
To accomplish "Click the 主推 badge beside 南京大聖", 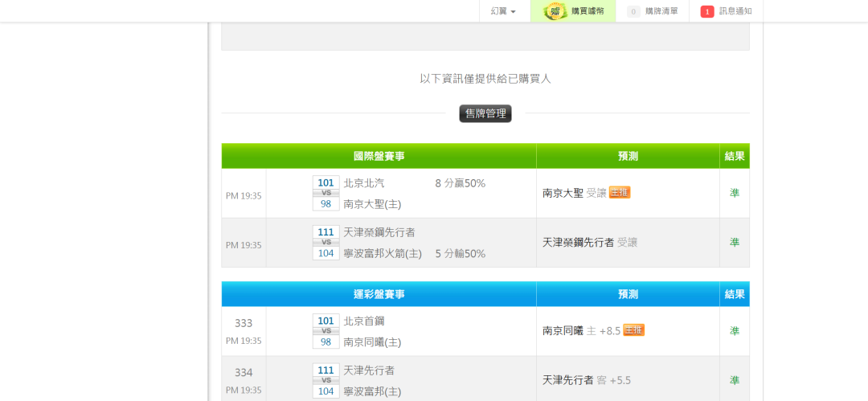I will [x=620, y=193].
